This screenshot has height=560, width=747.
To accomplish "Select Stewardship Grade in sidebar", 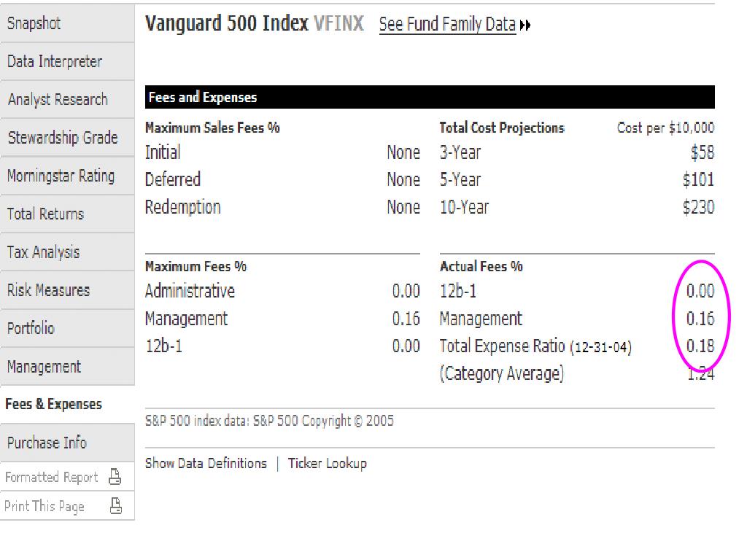I will (63, 137).
